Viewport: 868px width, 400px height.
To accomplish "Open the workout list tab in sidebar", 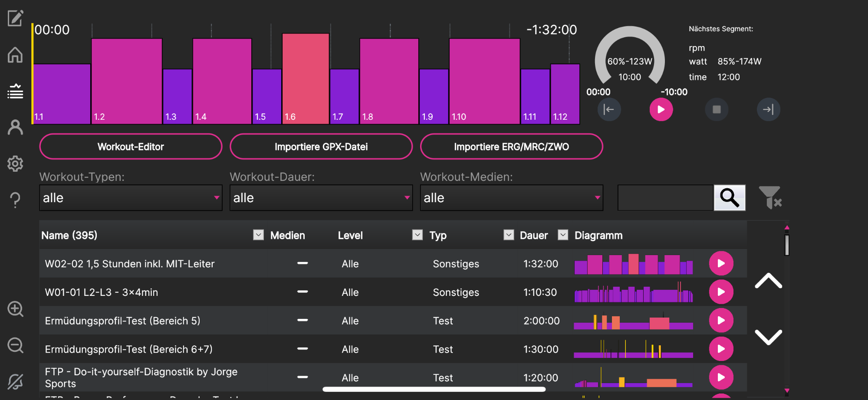I will (15, 92).
